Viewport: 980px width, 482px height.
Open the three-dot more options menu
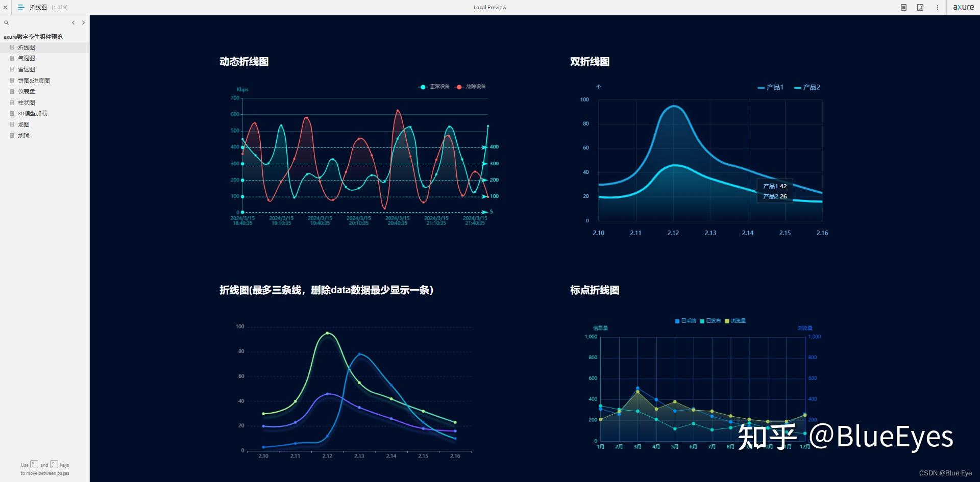click(937, 7)
